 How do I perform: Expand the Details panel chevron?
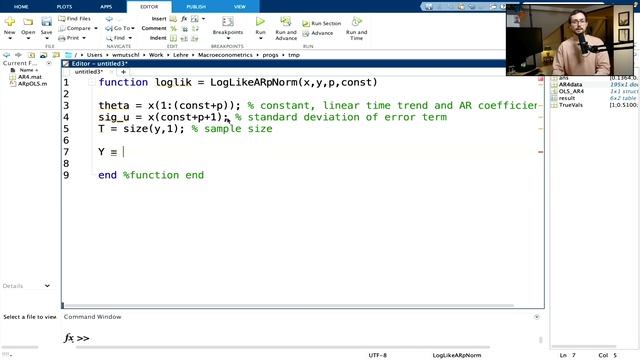47,286
